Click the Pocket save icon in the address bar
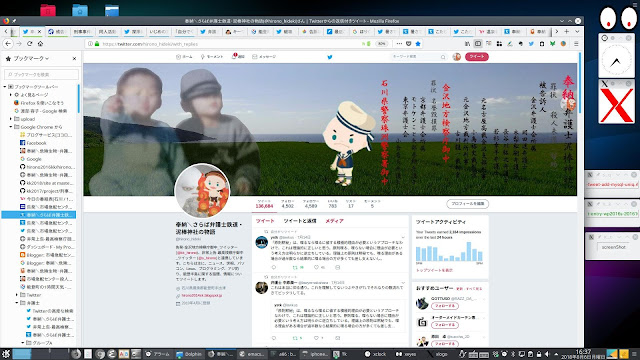The height and width of the screenshot is (360, 640). [409, 44]
